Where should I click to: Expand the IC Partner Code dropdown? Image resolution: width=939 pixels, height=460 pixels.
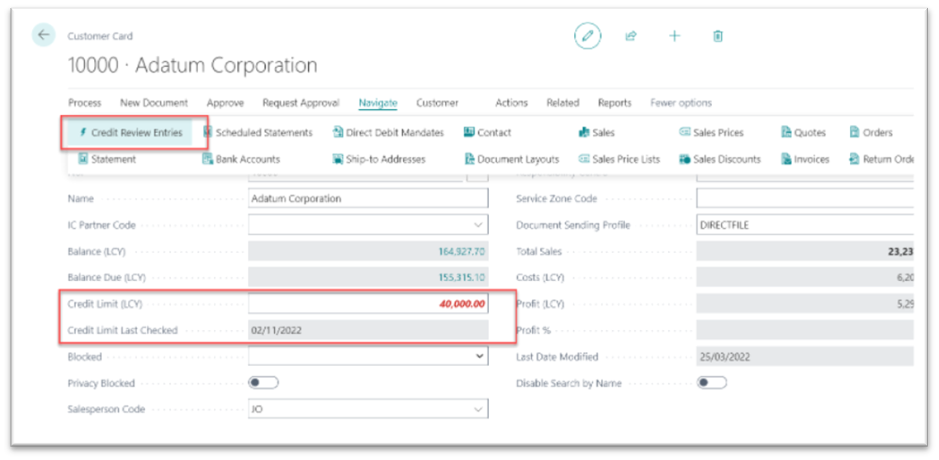coord(478,225)
